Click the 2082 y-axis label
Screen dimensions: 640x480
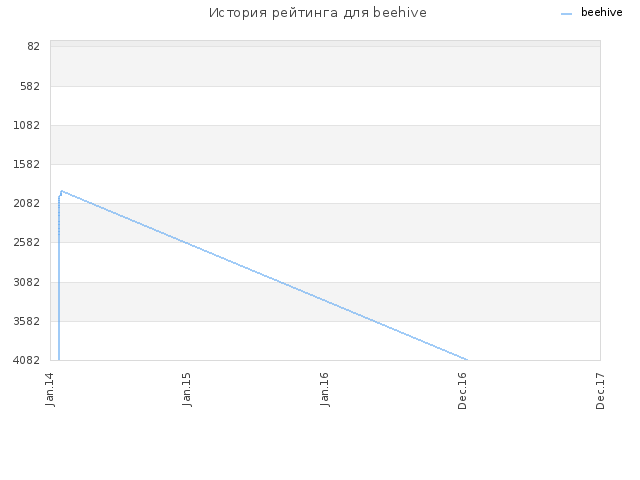tap(27, 203)
